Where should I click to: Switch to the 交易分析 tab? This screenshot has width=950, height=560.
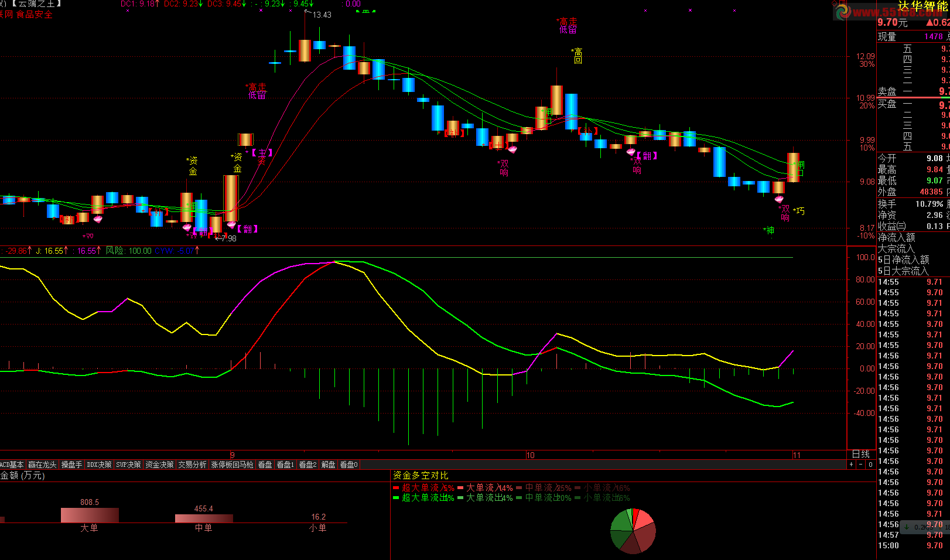(193, 465)
